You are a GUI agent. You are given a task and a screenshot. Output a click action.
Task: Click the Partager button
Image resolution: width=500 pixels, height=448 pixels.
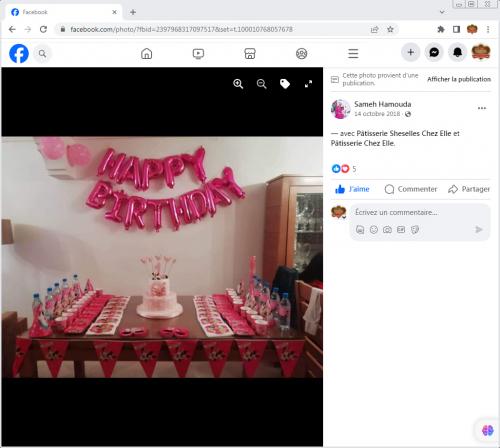469,189
